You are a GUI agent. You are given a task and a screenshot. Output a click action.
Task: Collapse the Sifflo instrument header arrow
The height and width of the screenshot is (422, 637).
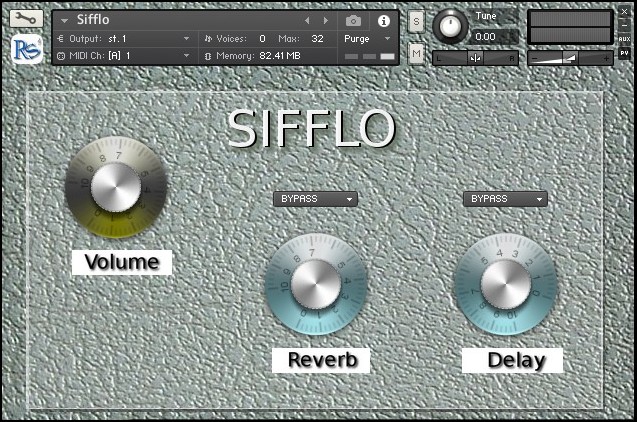64,20
